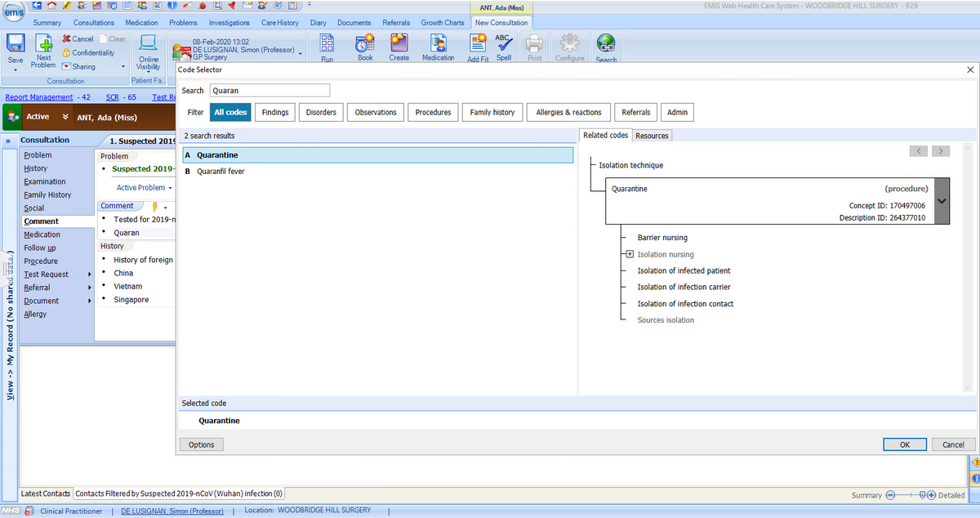Click the Options button

point(201,444)
